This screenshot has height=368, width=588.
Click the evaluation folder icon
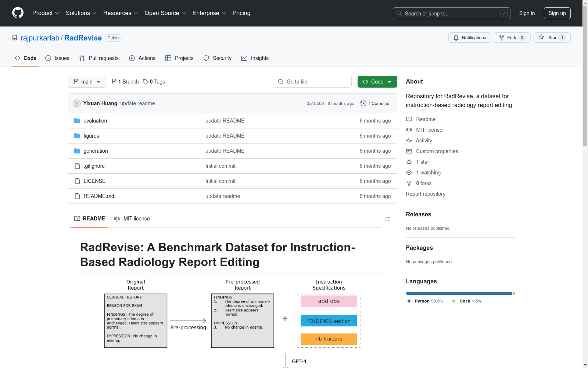tap(77, 121)
